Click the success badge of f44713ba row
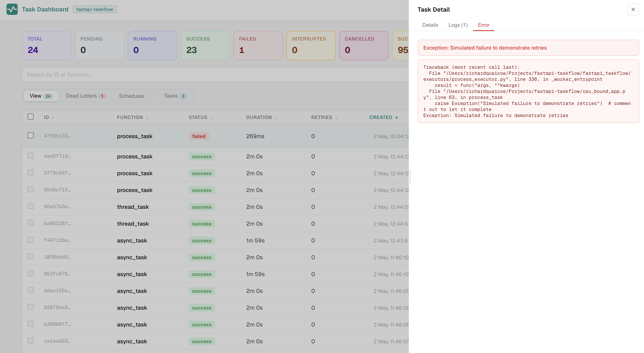The height and width of the screenshot is (353, 644). coord(202,241)
